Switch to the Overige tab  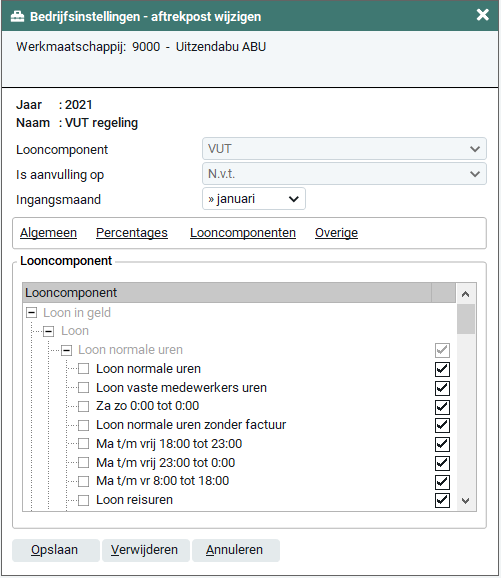coord(336,233)
